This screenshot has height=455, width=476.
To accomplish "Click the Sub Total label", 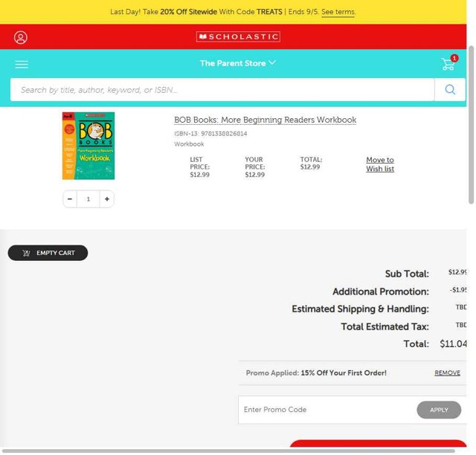I will pos(407,274).
